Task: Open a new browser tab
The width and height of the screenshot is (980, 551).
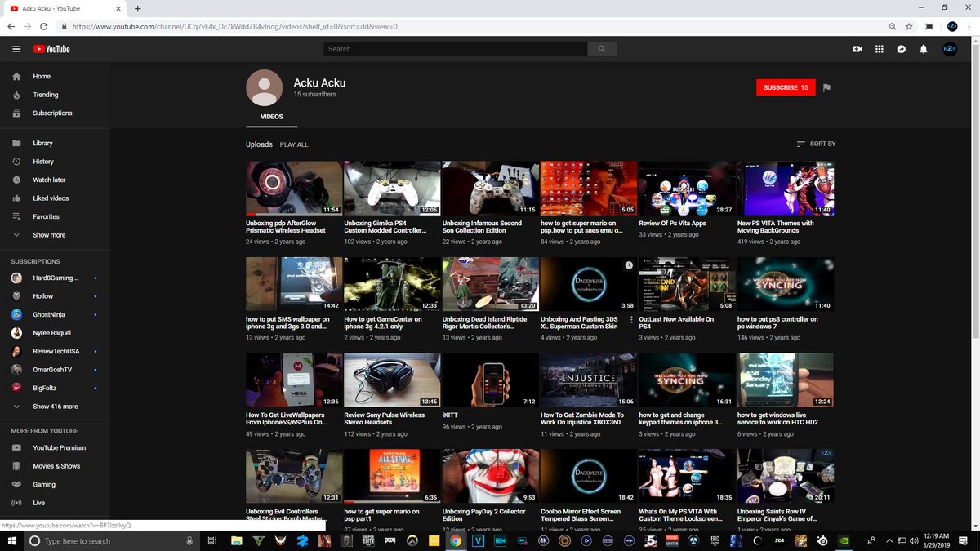Action: 137,8
